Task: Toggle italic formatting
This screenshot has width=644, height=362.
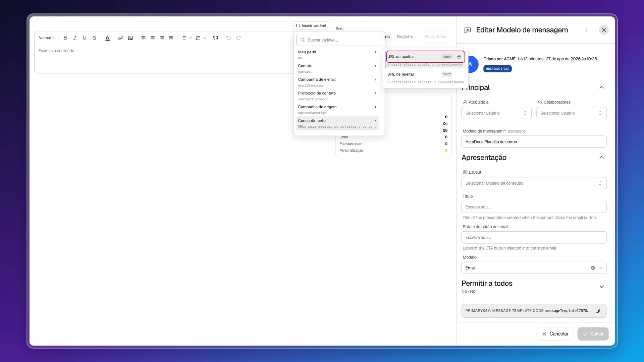Action: point(75,38)
